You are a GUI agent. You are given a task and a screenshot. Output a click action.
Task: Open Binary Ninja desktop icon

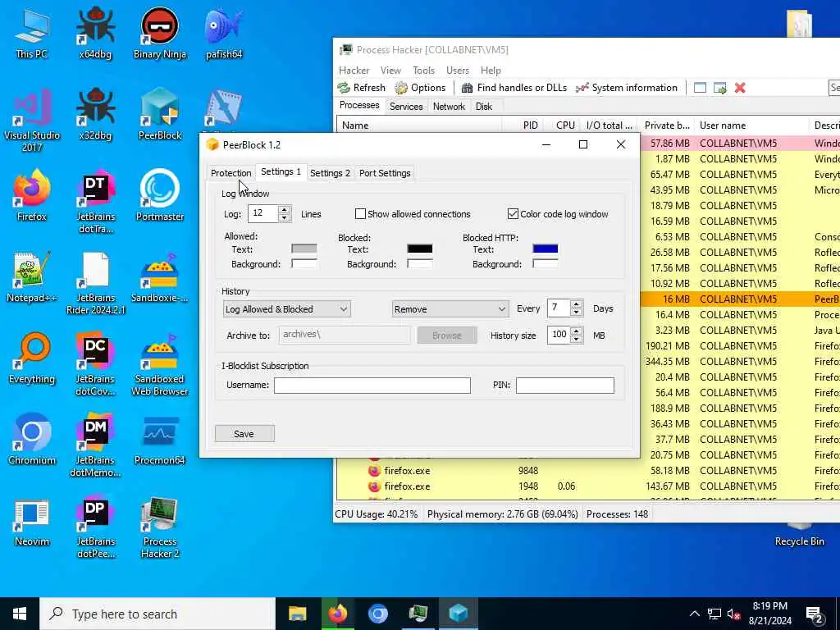coord(160,33)
